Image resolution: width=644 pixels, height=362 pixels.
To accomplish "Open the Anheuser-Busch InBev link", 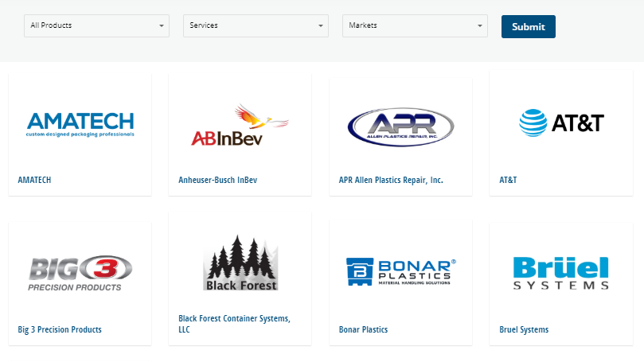I will click(x=217, y=180).
